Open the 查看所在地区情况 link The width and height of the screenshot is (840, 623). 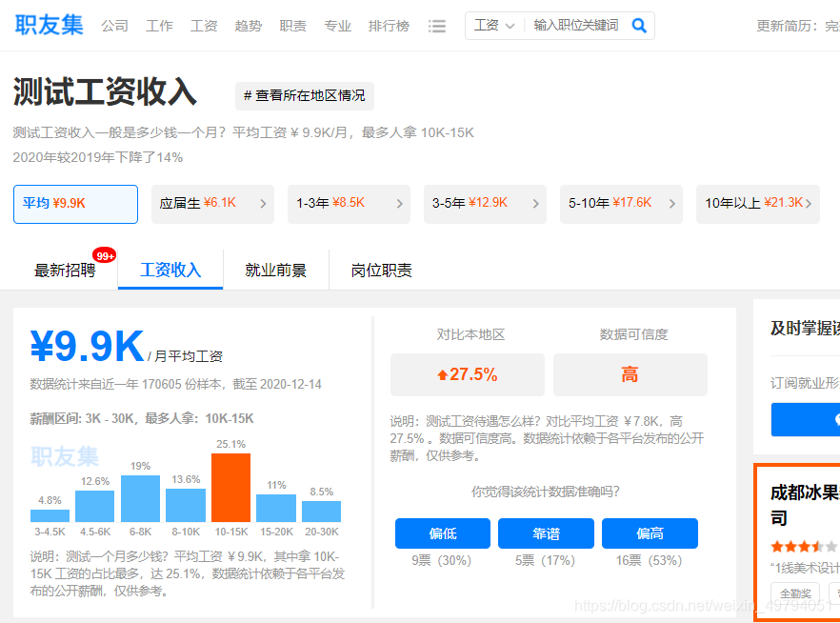[304, 96]
